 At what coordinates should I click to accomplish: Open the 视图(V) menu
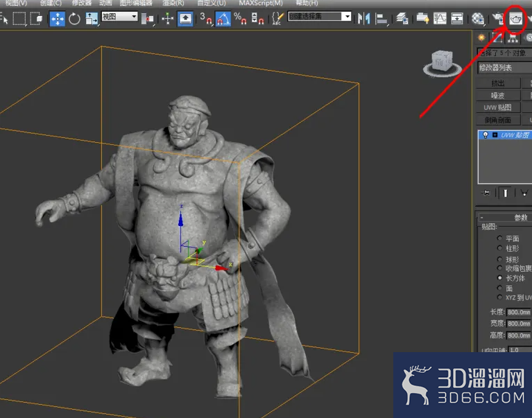16,3
